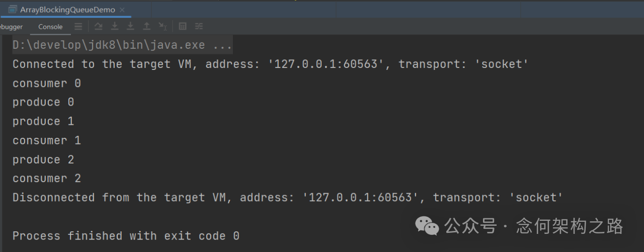Click the ArrayBlockingQueueDemo run configuration icon

point(13,10)
